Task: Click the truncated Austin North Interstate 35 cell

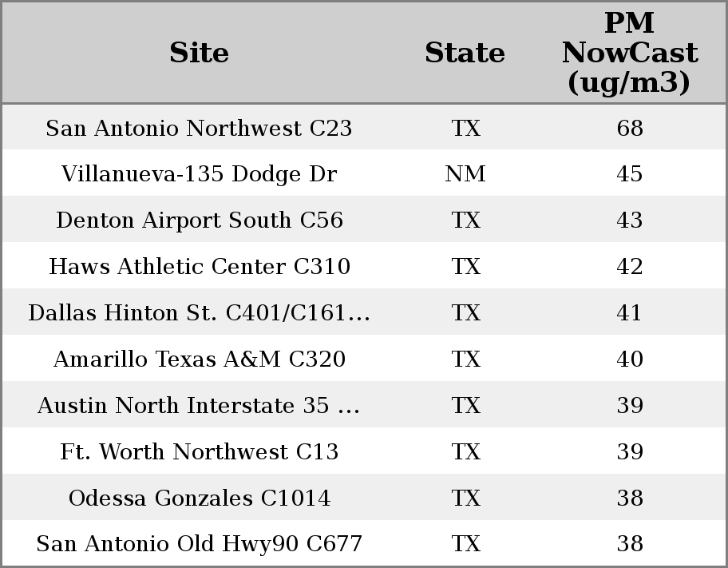Action: click(x=199, y=406)
